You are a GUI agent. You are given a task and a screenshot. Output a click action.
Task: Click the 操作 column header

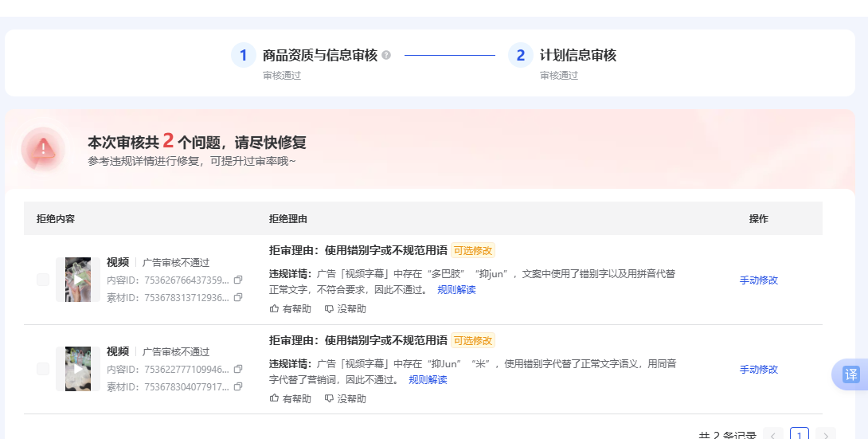pos(758,218)
